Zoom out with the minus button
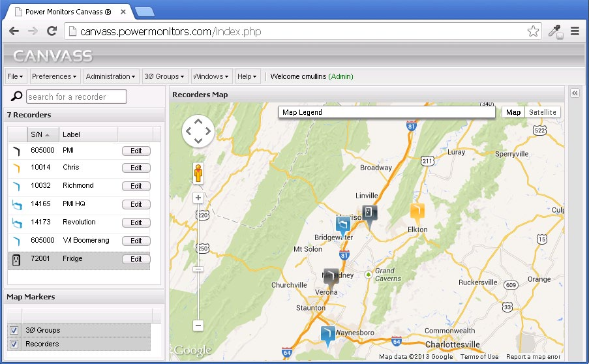 (x=198, y=326)
